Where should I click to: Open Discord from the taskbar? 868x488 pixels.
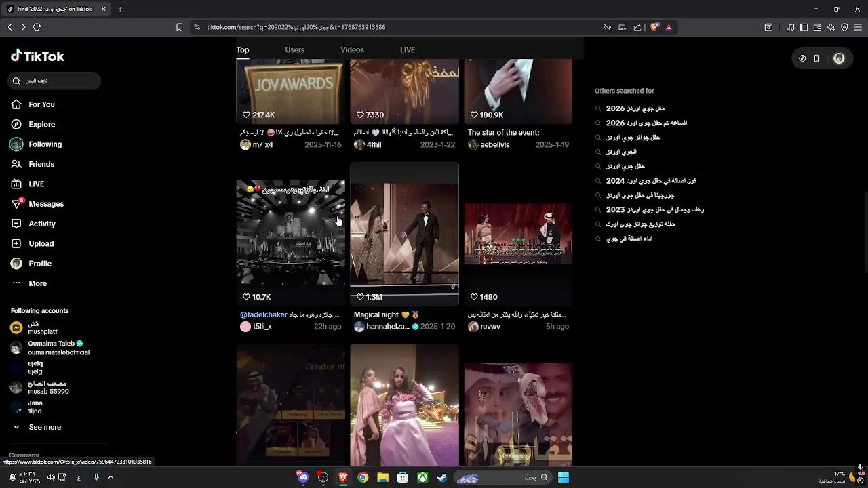(x=303, y=477)
